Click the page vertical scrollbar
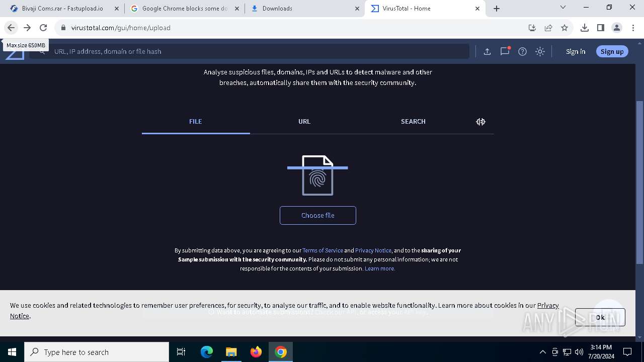The image size is (644, 362). 639,183
